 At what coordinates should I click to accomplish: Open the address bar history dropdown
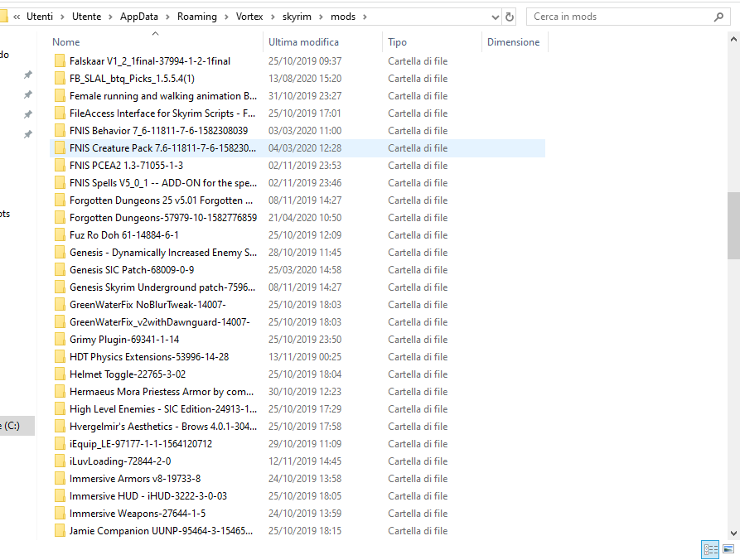[x=495, y=17]
